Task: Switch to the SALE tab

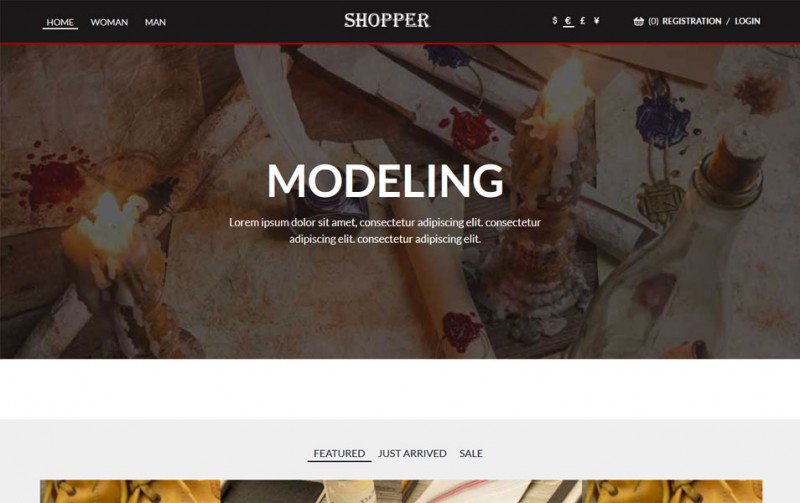Action: pyautogui.click(x=471, y=453)
